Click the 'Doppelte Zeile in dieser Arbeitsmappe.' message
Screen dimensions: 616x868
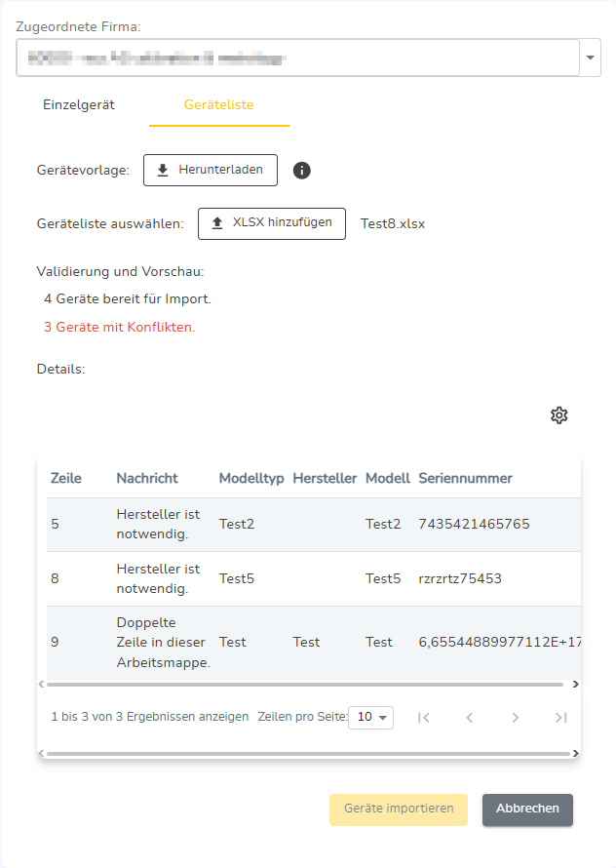tap(164, 642)
